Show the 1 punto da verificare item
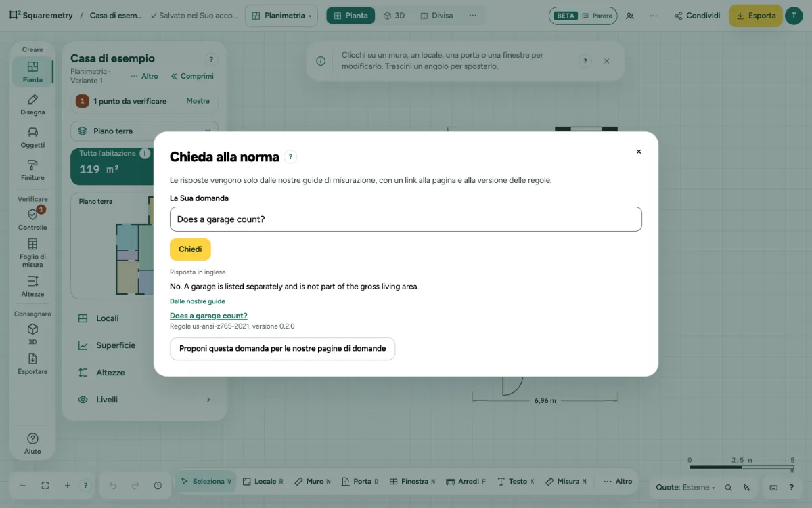The height and width of the screenshot is (508, 812). click(x=198, y=101)
